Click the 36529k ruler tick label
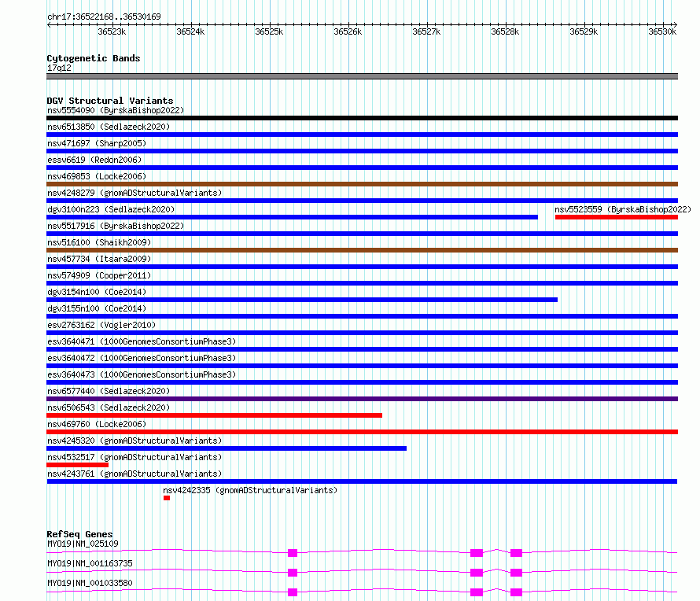This screenshot has height=601, width=700. click(x=584, y=31)
